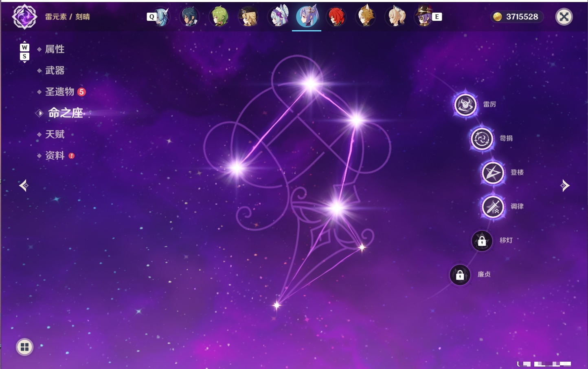Click the 移灯 label text
588x369 pixels.
coord(506,241)
